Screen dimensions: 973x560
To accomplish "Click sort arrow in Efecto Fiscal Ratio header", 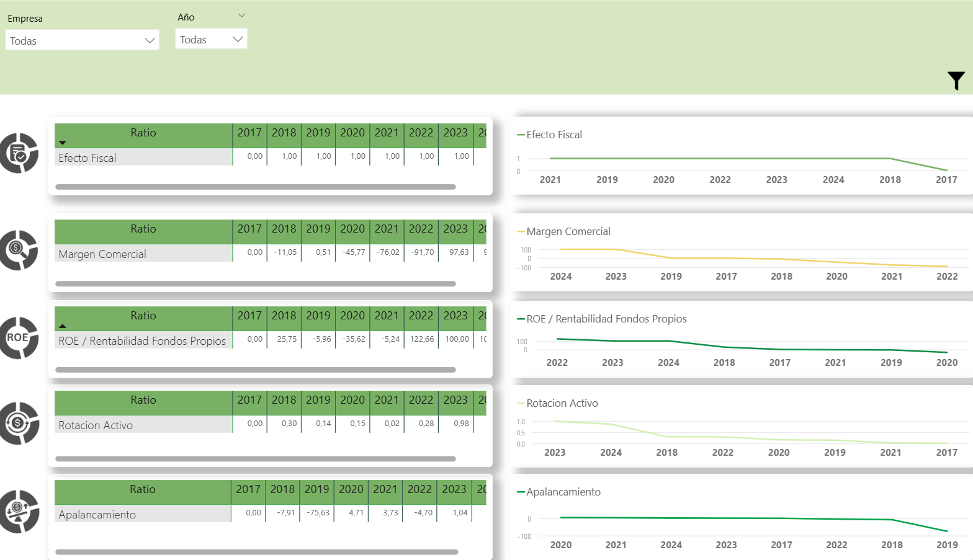I will point(63,143).
